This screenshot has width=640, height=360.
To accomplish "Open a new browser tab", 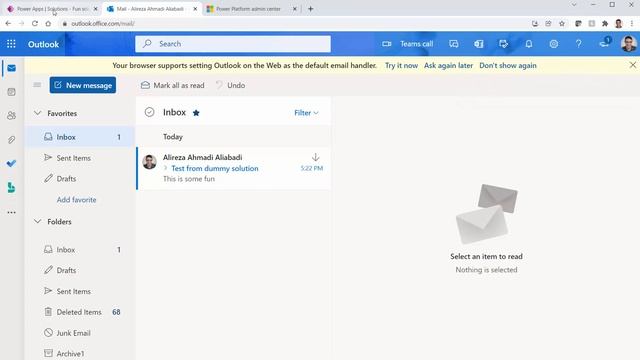I will point(311,9).
